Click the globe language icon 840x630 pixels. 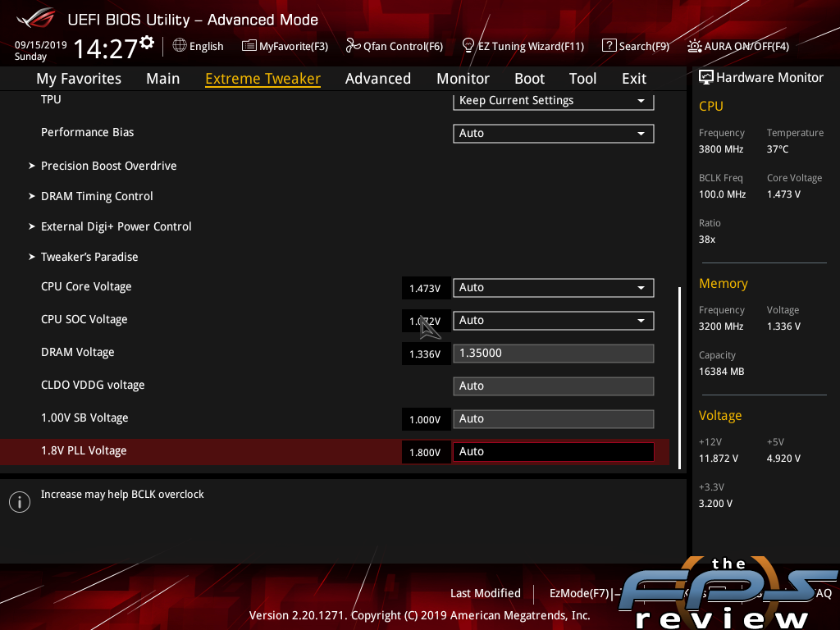(180, 46)
